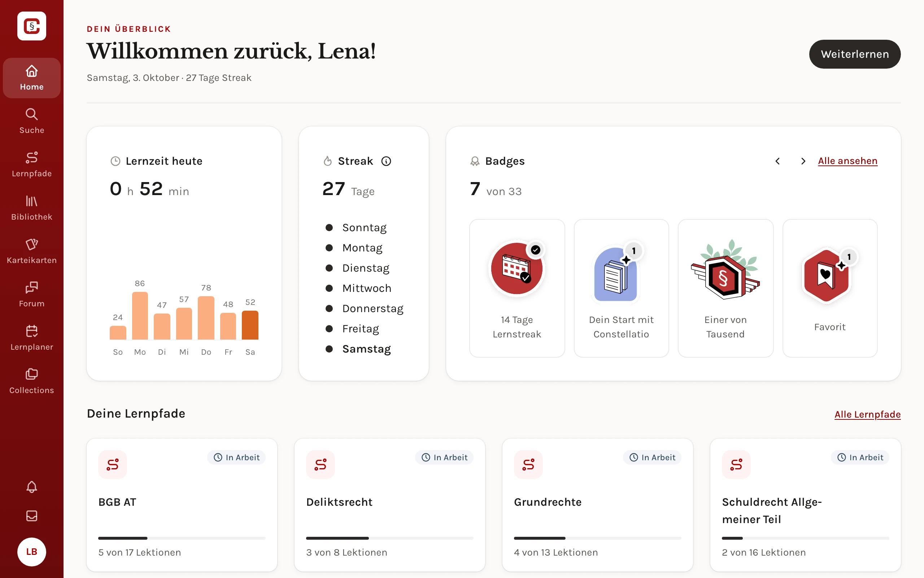The image size is (924, 578).
Task: Navigate to the Forum
Action: pyautogui.click(x=32, y=294)
